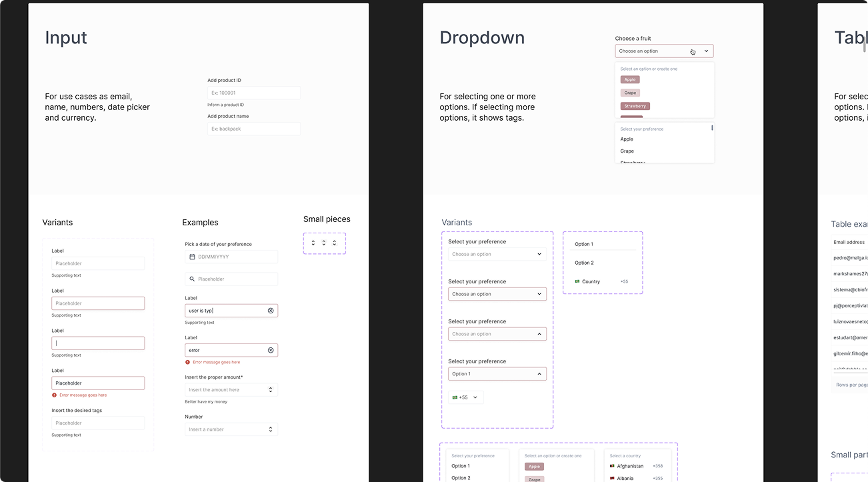The height and width of the screenshot is (482, 868).
Task: Click the stepper arrows in "Insert a number" field
Action: pos(271,429)
